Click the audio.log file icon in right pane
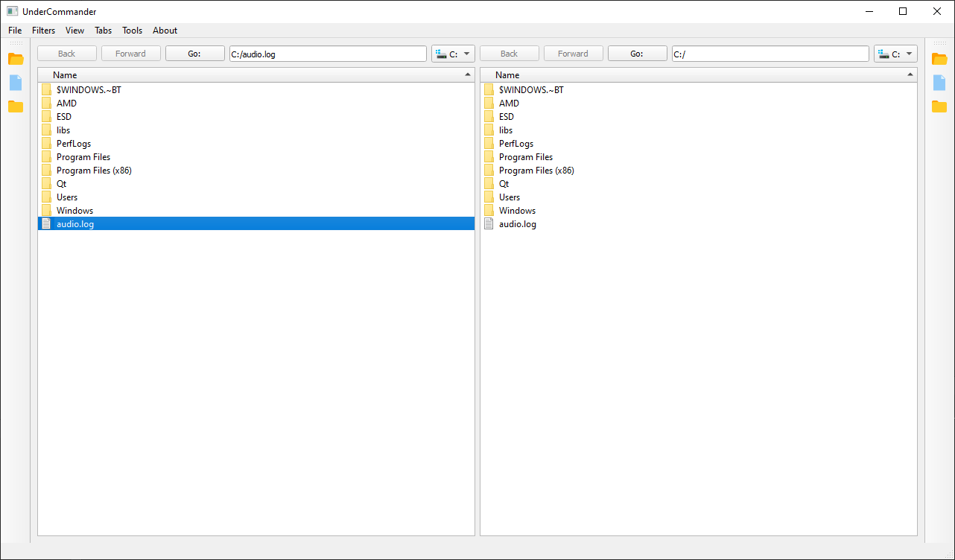The height and width of the screenshot is (560, 955). coord(489,224)
